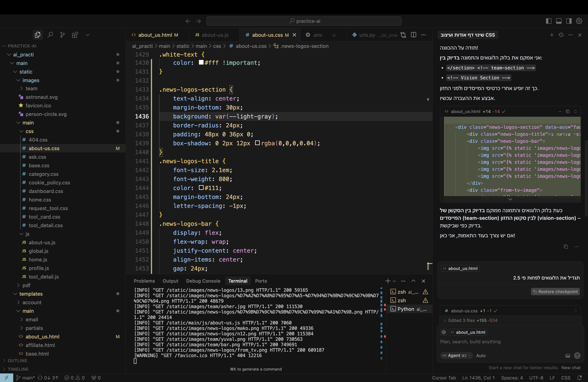This screenshot has width=588, height=382.
Task: Click the #fff color swatch on line 1430
Action: pyautogui.click(x=201, y=62)
